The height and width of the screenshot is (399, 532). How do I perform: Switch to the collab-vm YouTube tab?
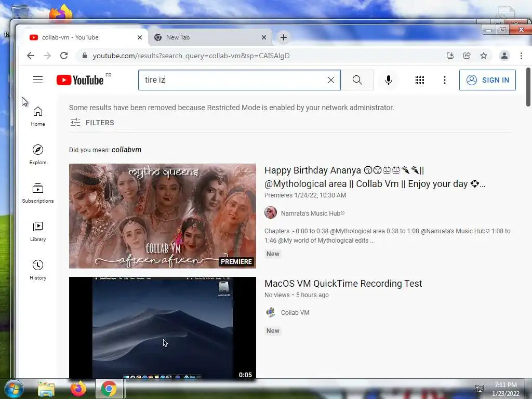[84, 37]
